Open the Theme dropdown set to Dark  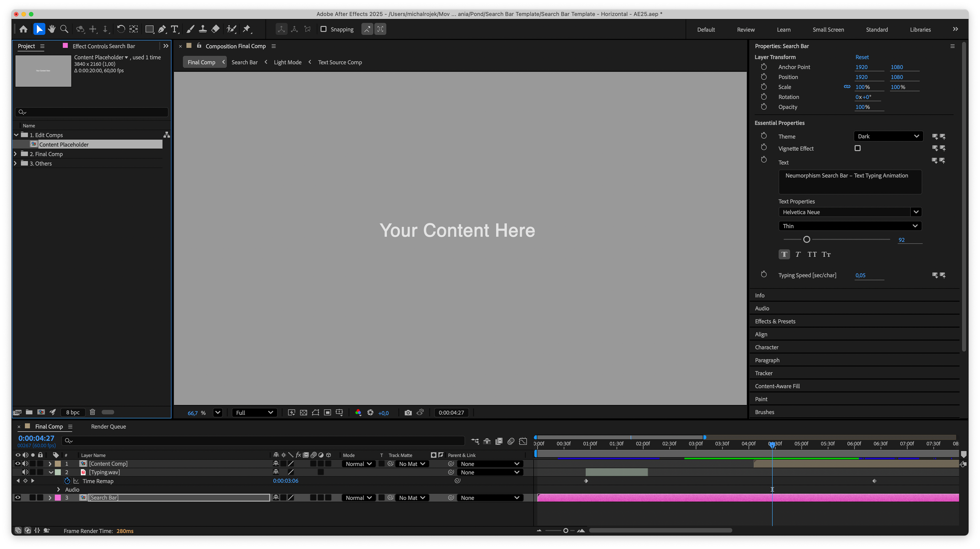pos(888,136)
